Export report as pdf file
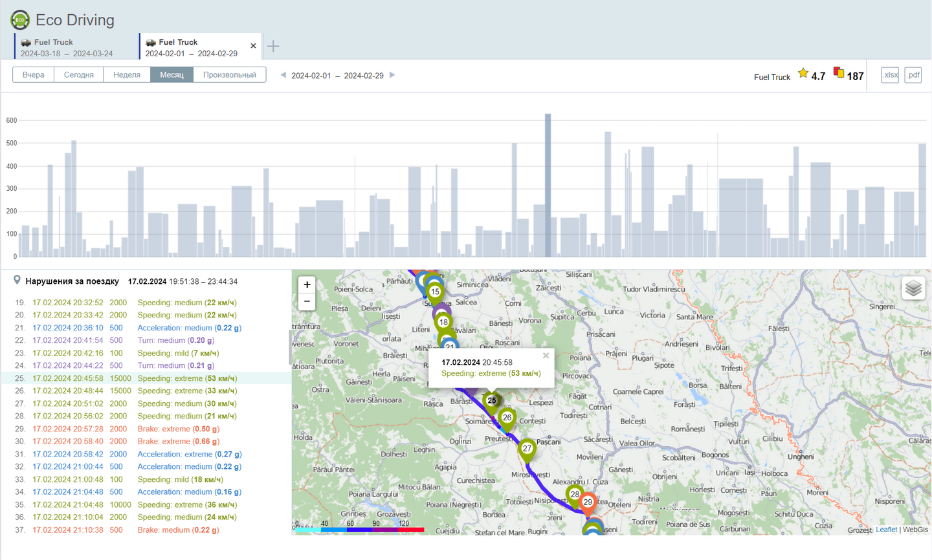 [913, 75]
